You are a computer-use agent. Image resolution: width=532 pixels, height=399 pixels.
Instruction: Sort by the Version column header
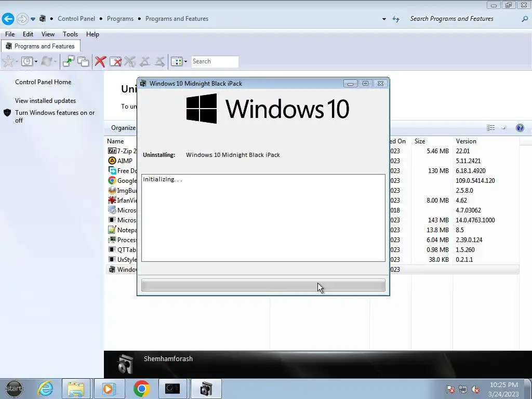point(466,141)
